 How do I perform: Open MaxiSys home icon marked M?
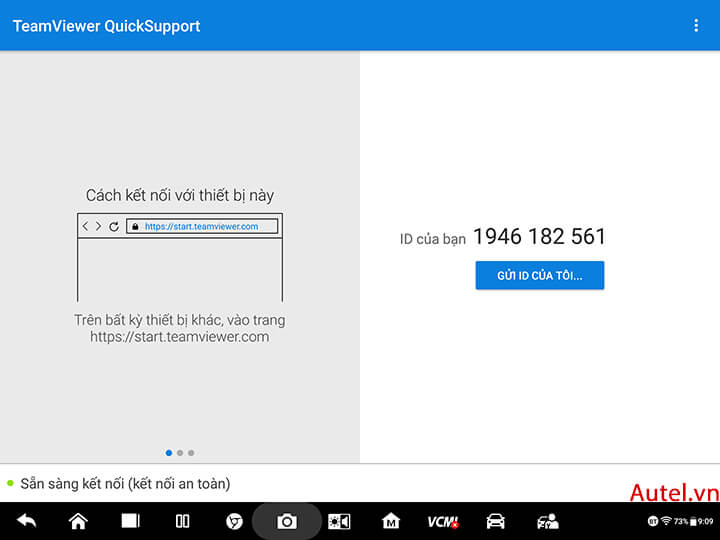(x=391, y=521)
